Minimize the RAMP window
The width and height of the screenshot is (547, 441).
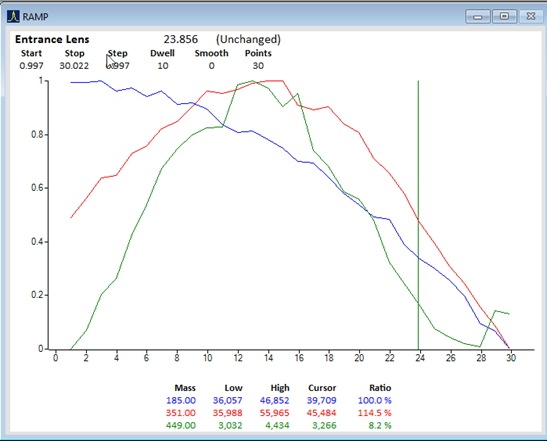(x=478, y=16)
